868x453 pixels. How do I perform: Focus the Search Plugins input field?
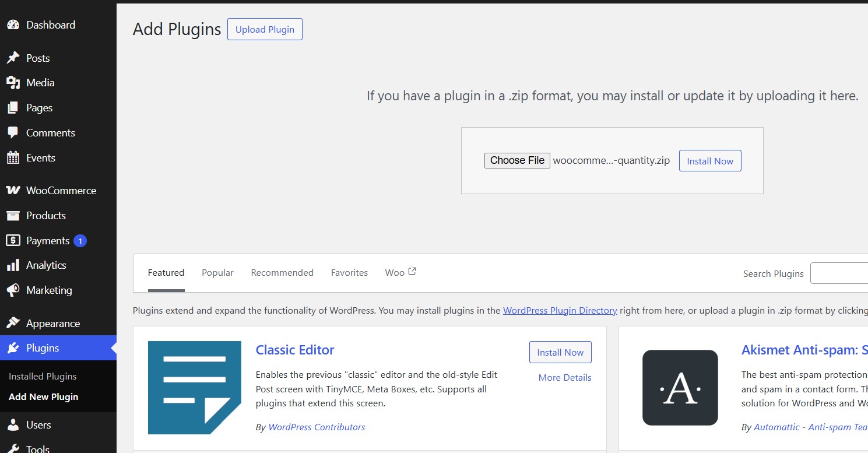coord(839,273)
